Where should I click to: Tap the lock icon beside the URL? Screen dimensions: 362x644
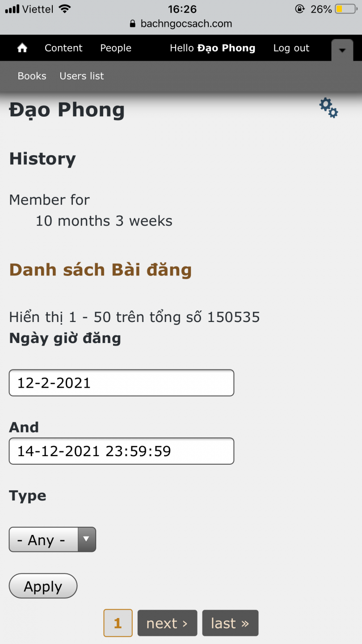pyautogui.click(x=132, y=24)
